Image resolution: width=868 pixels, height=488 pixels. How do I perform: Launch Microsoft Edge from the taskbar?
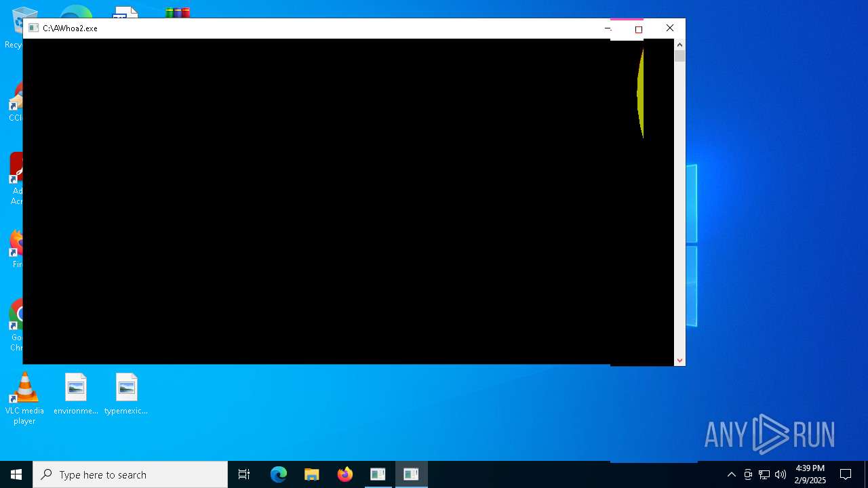(279, 474)
